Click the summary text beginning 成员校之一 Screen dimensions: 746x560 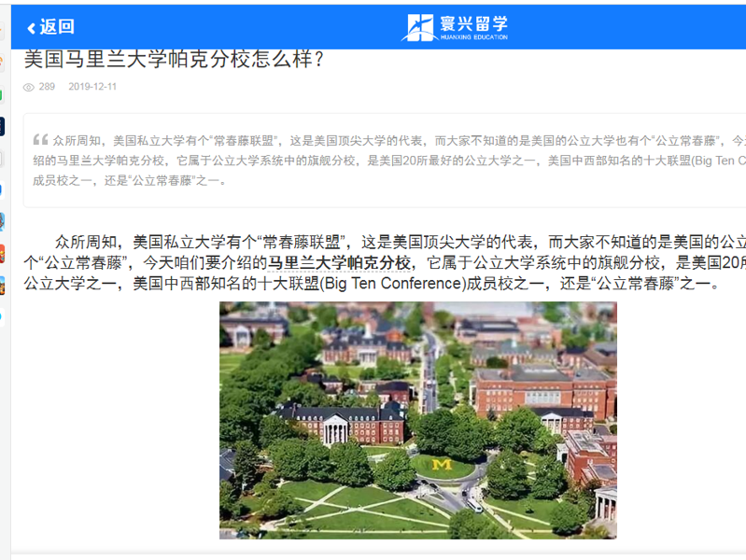coord(129,181)
